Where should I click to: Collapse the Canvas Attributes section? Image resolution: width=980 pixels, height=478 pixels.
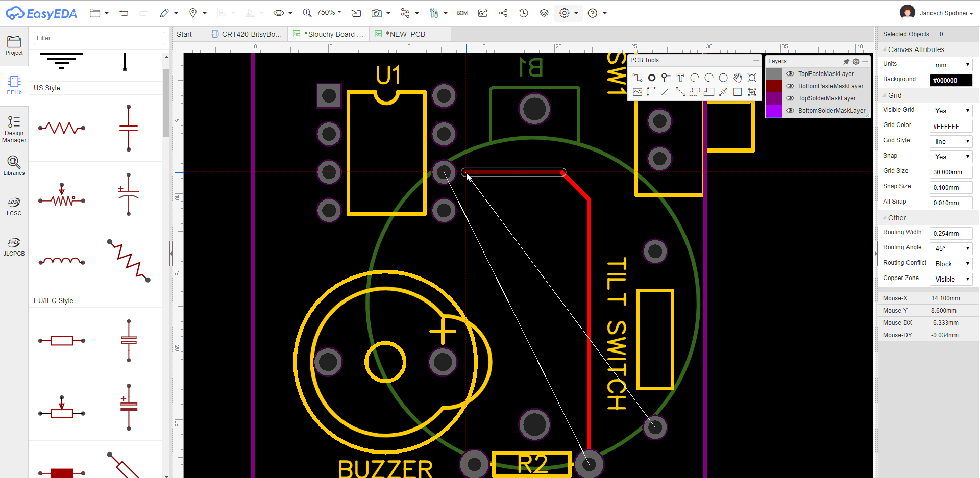click(x=886, y=49)
